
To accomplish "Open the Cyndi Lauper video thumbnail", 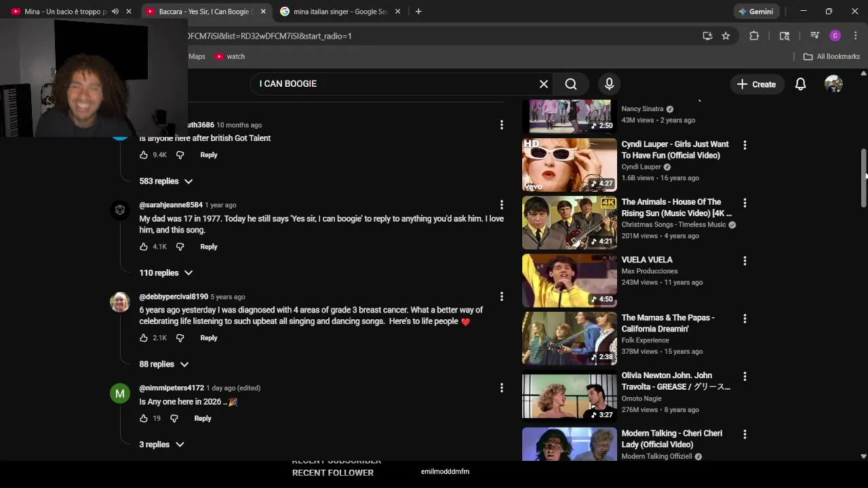I will [569, 165].
